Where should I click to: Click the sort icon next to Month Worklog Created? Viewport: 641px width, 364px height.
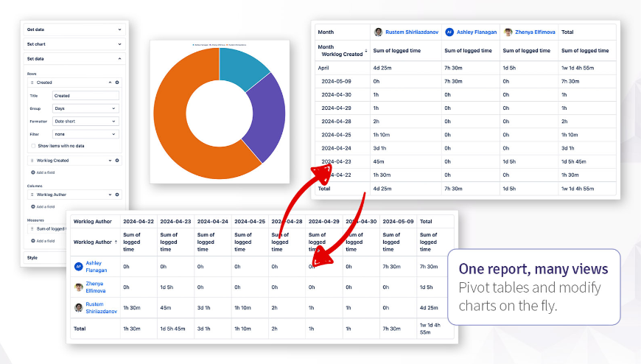click(366, 51)
